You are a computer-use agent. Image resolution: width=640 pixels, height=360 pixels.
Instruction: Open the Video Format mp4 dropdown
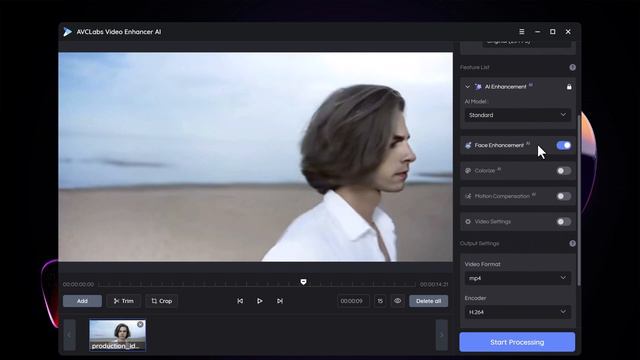[518, 278]
